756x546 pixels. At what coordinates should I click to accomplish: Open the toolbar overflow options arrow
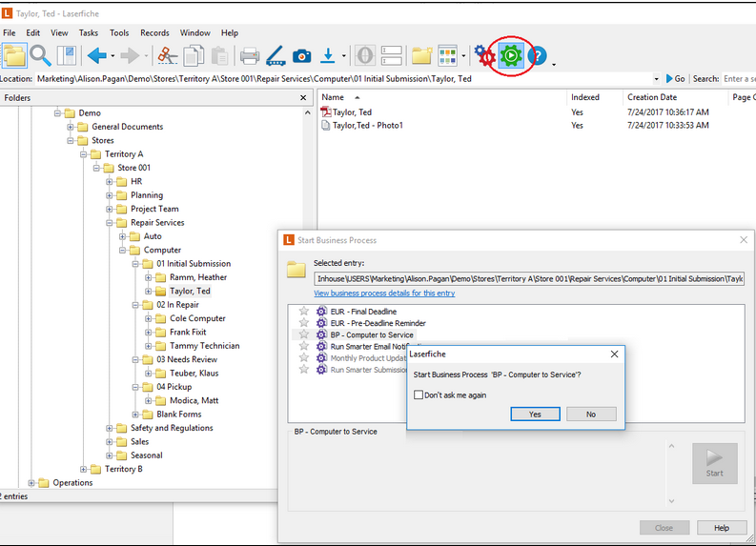554,64
